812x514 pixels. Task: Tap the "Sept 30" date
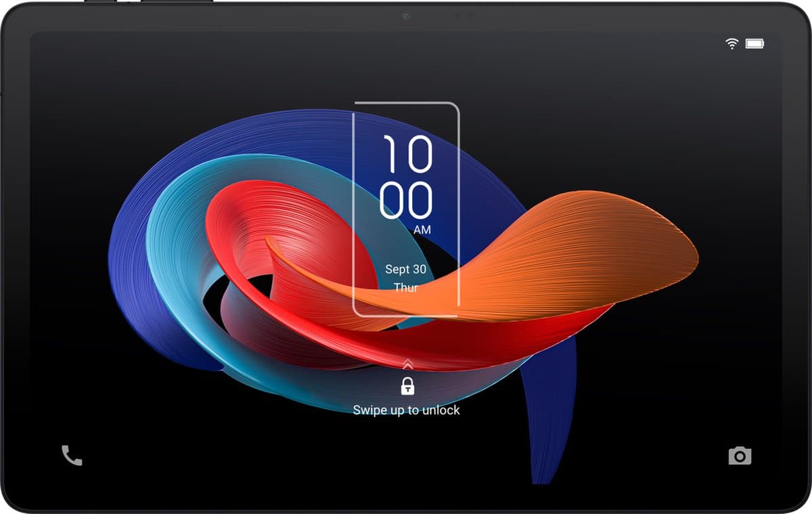coord(405,269)
